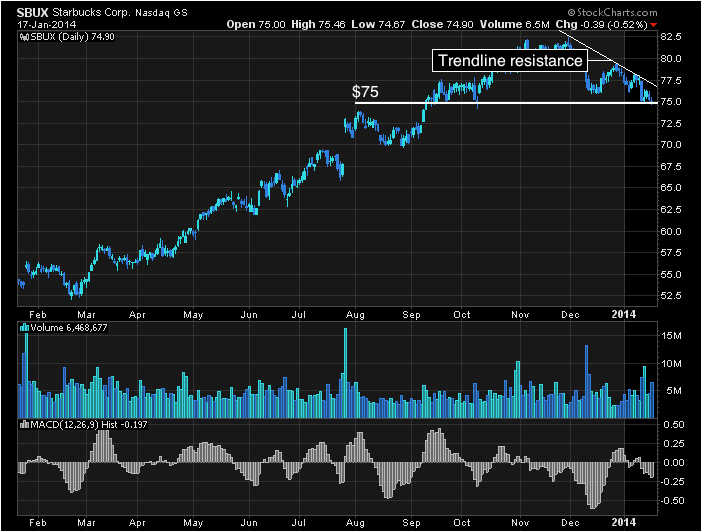Viewport: 702px width, 532px height.
Task: Click the 65.0 price axis label
Action: (x=671, y=188)
